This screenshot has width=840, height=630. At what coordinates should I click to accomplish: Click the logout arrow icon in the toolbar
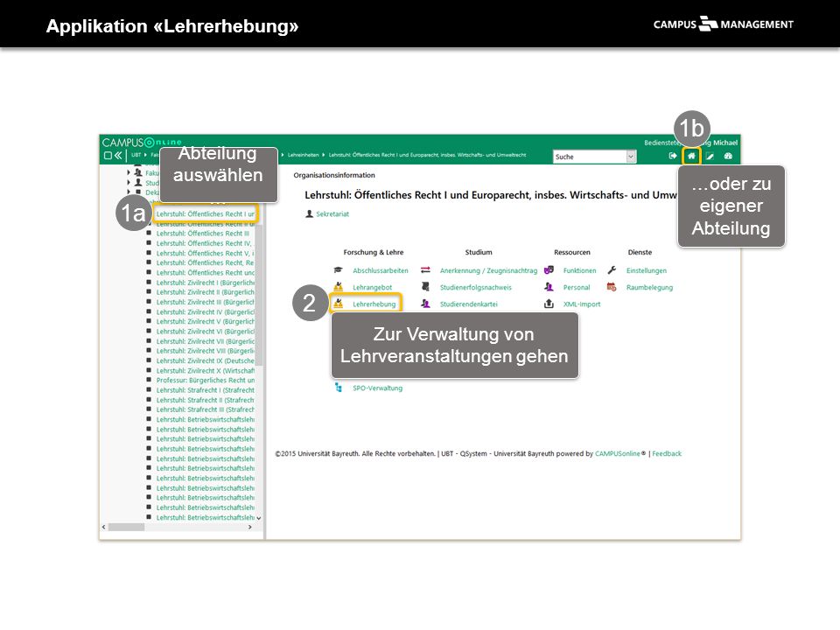click(x=673, y=156)
